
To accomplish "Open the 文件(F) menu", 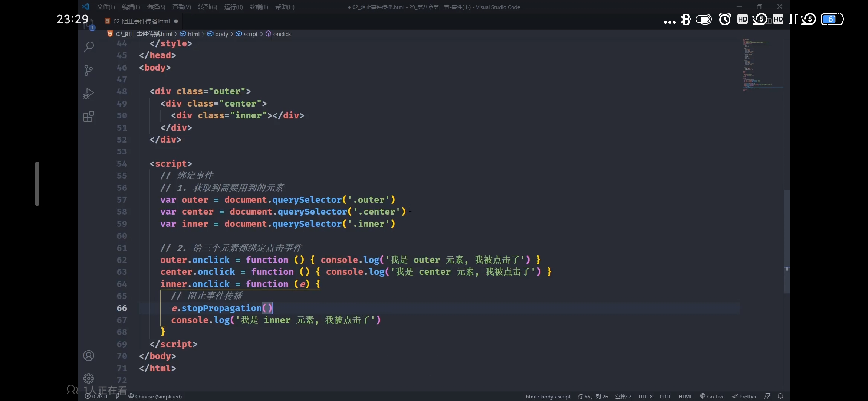I will point(106,7).
